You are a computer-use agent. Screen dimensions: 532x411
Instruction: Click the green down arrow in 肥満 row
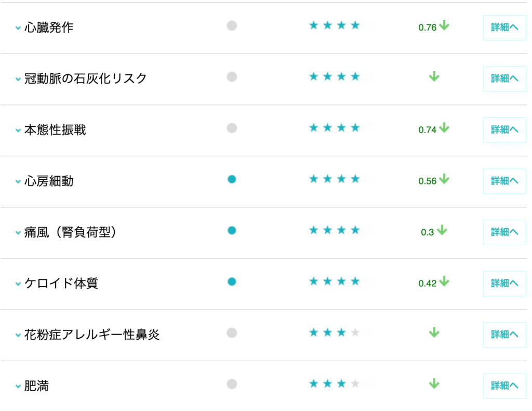(434, 384)
